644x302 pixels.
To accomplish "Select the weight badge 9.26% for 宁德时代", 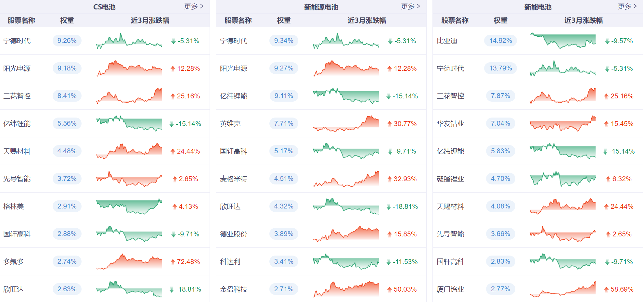I will point(67,41).
